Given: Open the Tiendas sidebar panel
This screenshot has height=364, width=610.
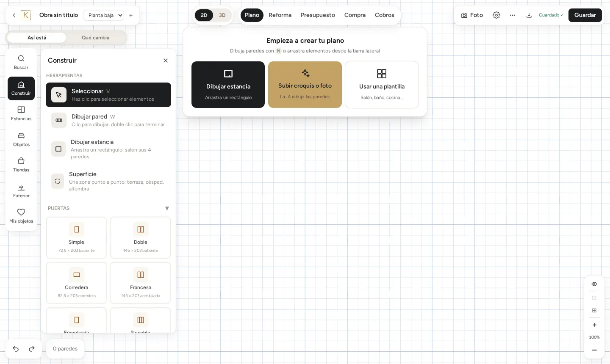Looking at the screenshot, I should (x=21, y=165).
